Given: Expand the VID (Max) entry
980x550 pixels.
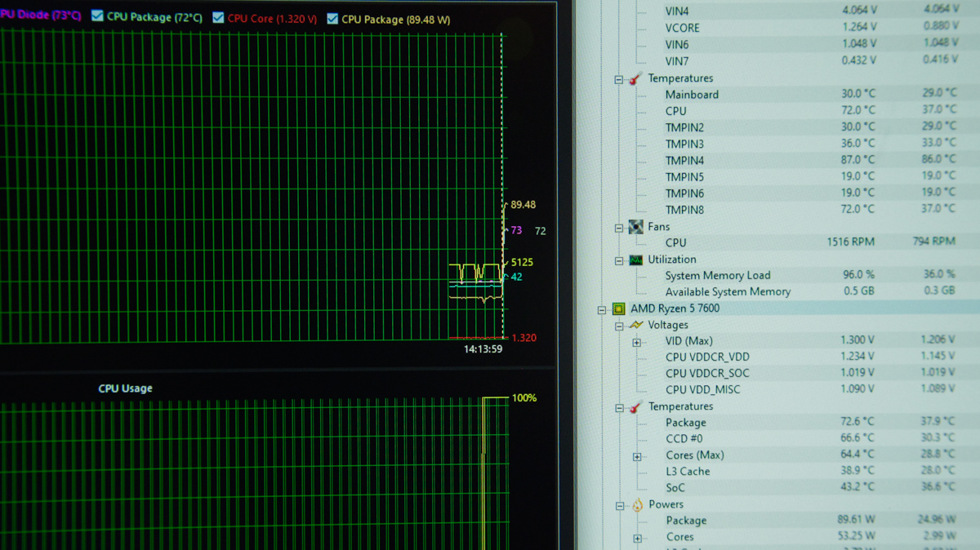Looking at the screenshot, I should tap(636, 342).
